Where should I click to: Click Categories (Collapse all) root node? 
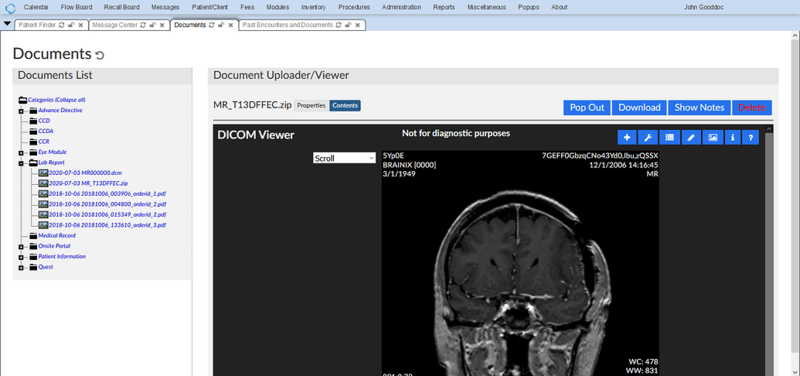56,100
